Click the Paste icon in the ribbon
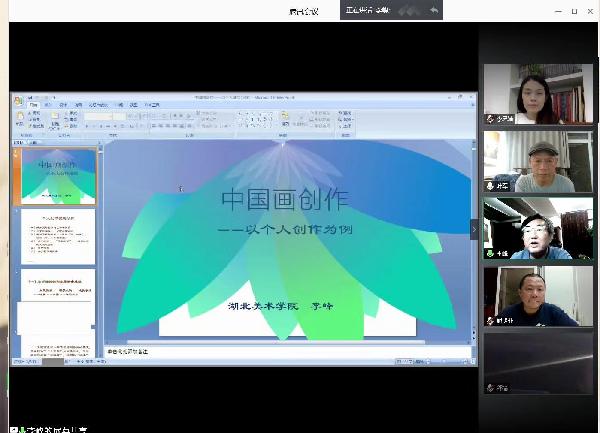 [x=22, y=117]
